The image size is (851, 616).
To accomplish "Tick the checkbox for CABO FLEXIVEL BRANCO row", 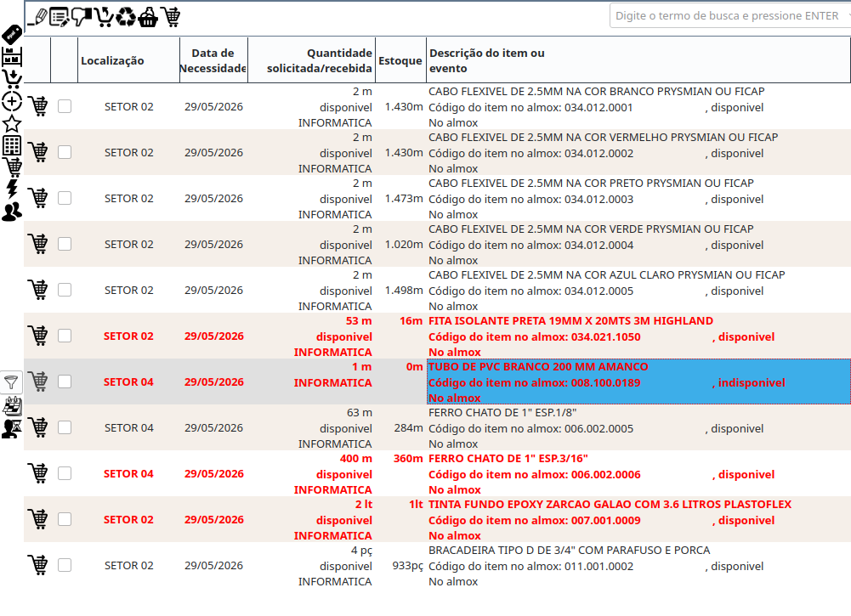I will 65,106.
